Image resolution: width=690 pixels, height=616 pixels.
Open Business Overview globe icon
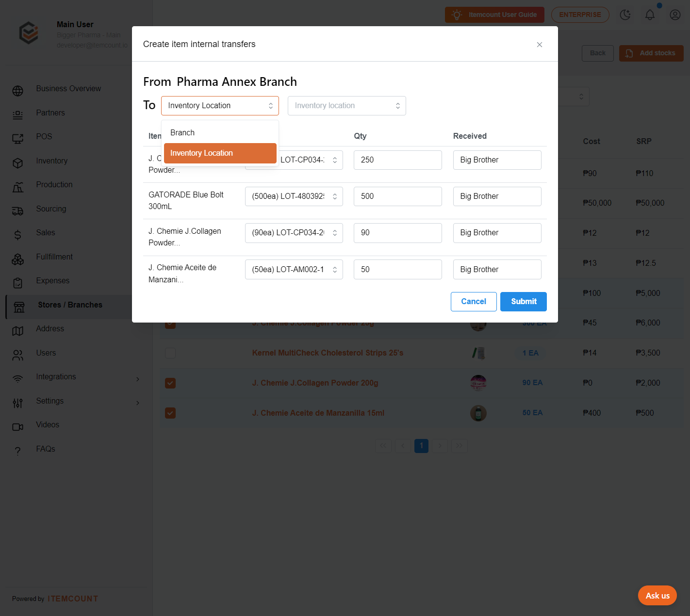click(x=18, y=91)
